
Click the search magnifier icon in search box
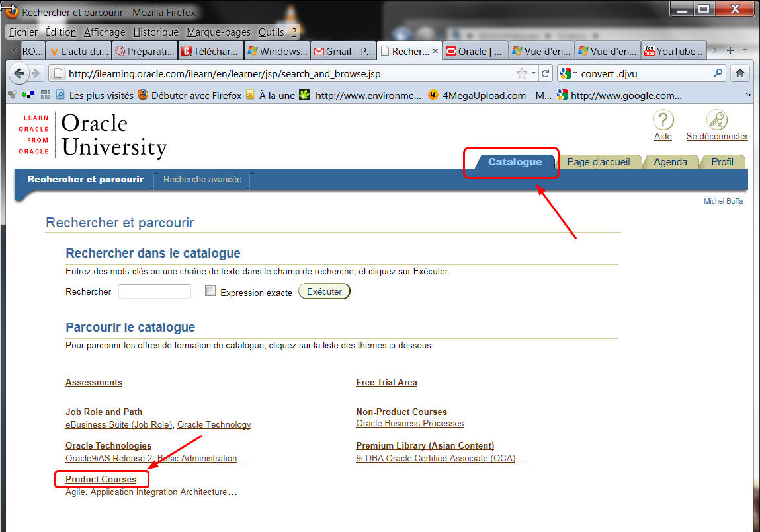pyautogui.click(x=718, y=73)
